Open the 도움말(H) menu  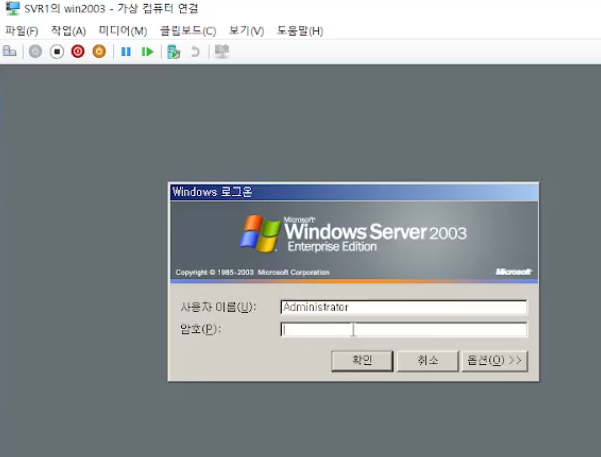point(300,31)
